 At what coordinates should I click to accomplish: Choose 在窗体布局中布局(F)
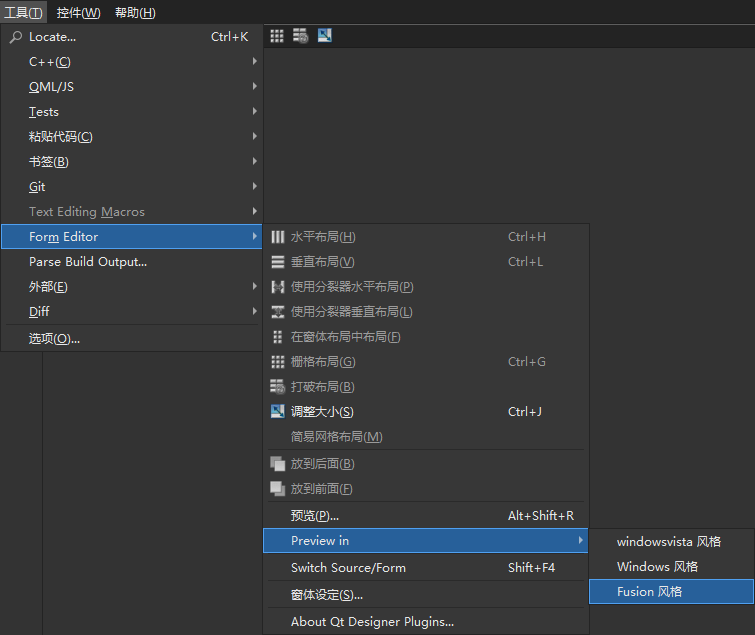coord(426,337)
